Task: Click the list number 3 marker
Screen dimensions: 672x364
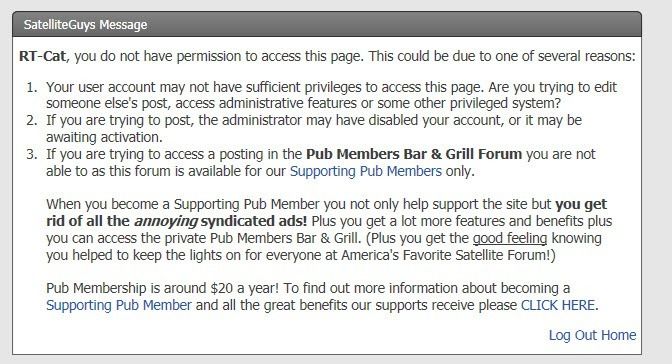Action: [32, 154]
